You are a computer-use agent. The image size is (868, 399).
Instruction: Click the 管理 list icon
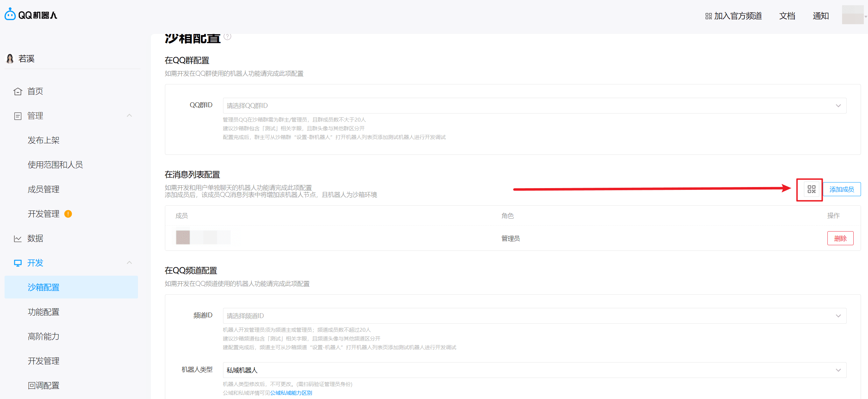[18, 116]
